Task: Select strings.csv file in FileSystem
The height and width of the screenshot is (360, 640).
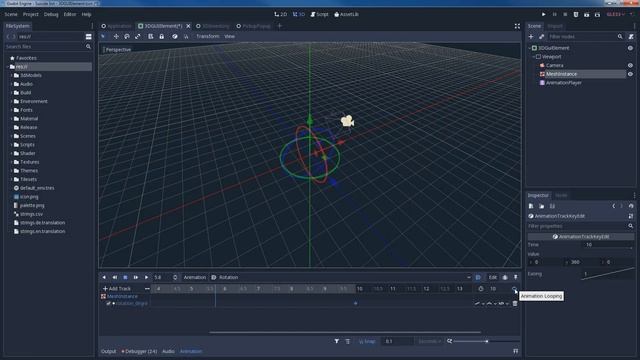Action: coord(31,214)
